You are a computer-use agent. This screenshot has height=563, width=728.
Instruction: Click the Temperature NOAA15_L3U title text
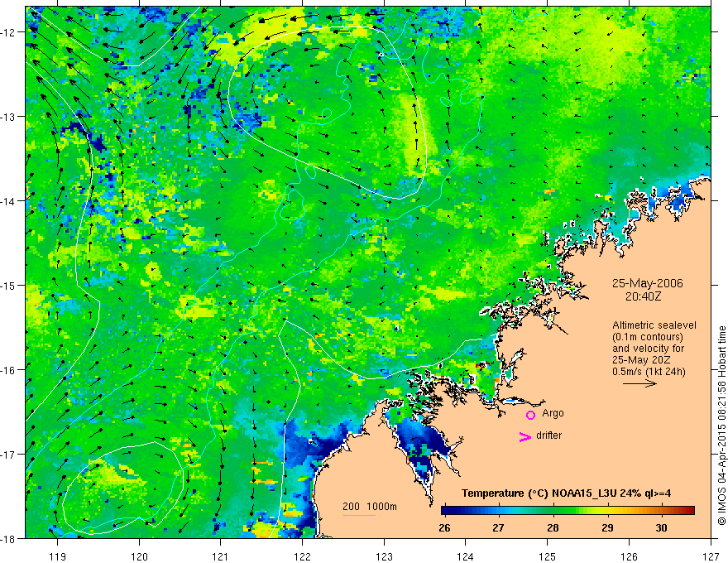pyautogui.click(x=566, y=493)
